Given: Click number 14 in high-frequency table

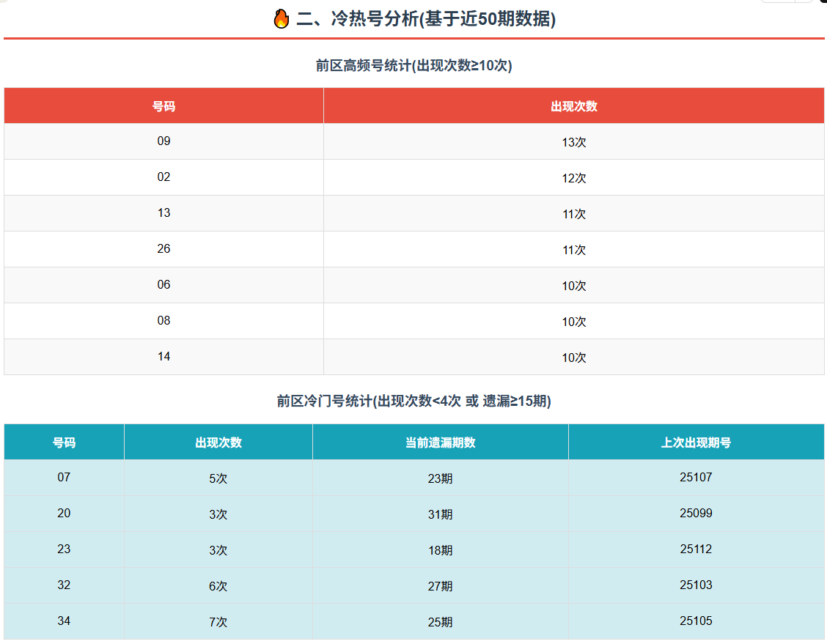Looking at the screenshot, I should 163,357.
